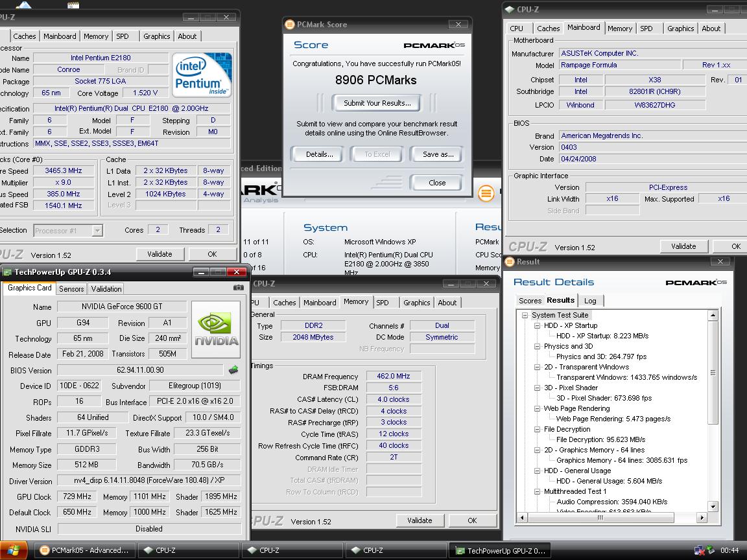Image resolution: width=747 pixels, height=560 pixels.
Task: Click Mainboard CPU-Z window title icon
Action: pyautogui.click(x=510, y=9)
